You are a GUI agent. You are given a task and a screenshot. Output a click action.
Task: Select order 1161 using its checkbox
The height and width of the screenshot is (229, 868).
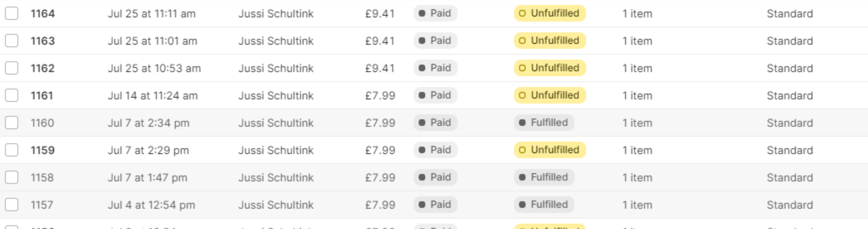(12, 95)
